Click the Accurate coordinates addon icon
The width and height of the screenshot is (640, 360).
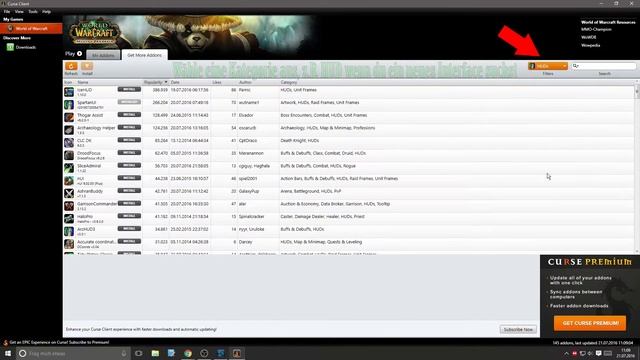coord(69,244)
